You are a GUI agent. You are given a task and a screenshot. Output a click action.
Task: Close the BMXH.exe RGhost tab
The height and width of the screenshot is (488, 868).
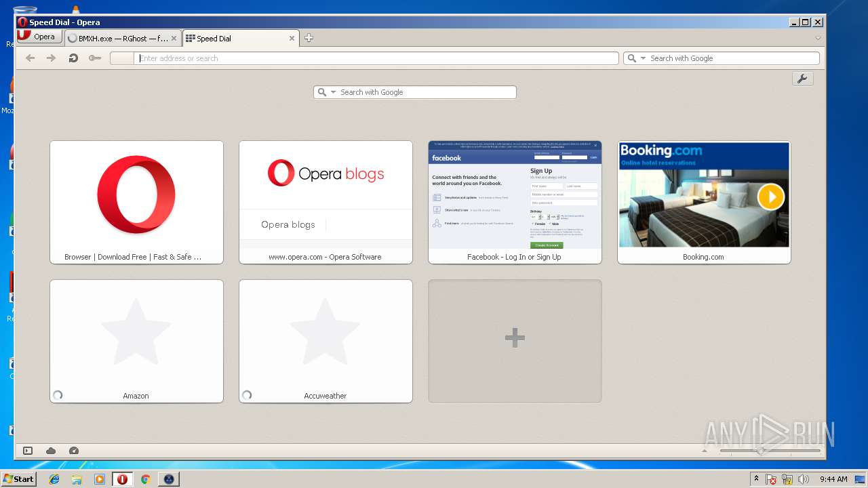pyautogui.click(x=174, y=39)
